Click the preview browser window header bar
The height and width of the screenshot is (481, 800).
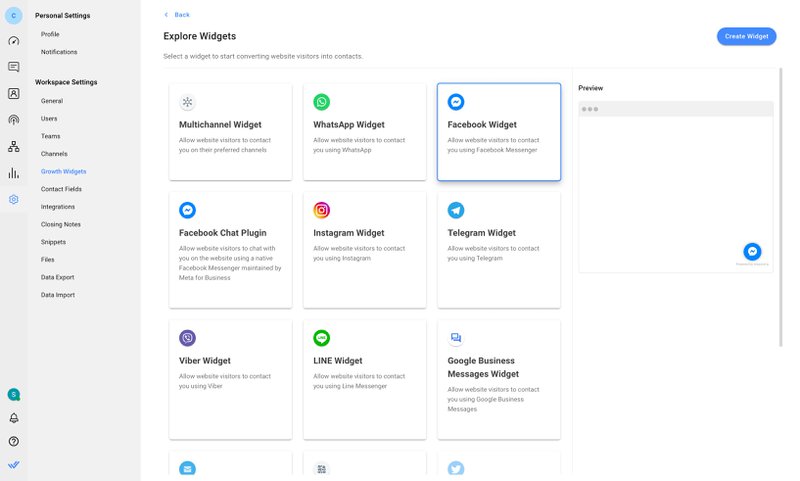tap(676, 109)
